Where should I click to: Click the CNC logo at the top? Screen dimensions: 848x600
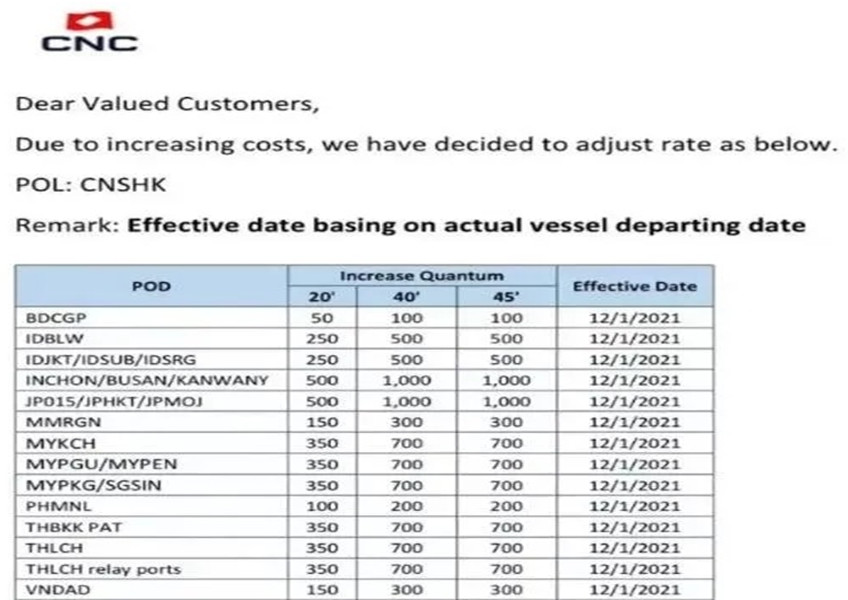coord(89,32)
